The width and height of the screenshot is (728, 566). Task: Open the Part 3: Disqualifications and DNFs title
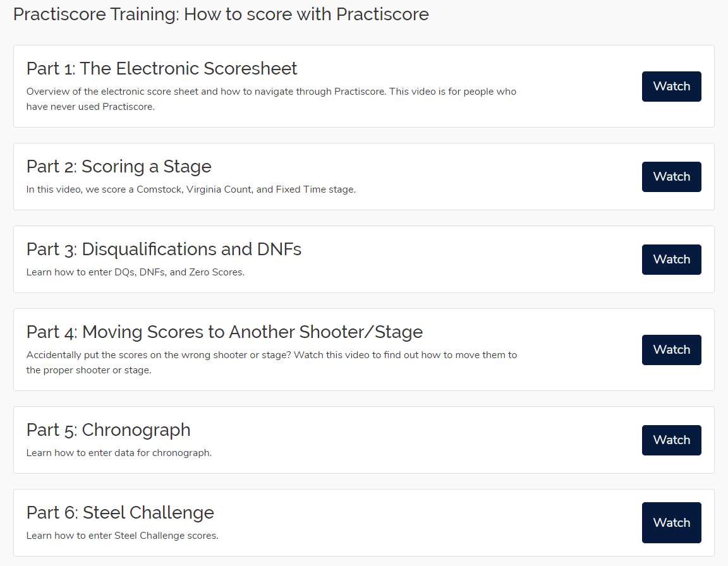point(164,249)
